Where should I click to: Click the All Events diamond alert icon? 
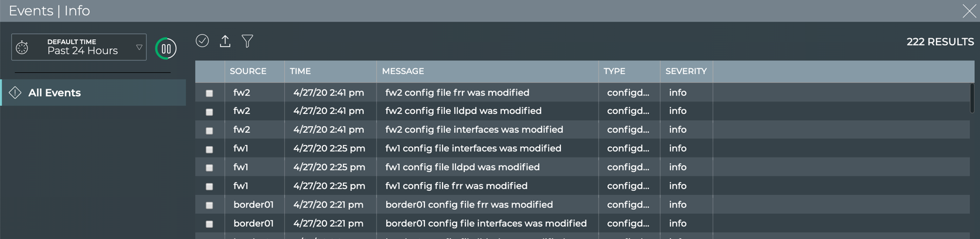point(15,93)
